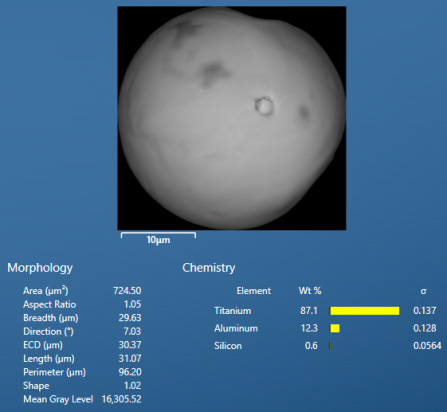Select the Silicon element row label
The image size is (447, 412).
click(x=228, y=346)
